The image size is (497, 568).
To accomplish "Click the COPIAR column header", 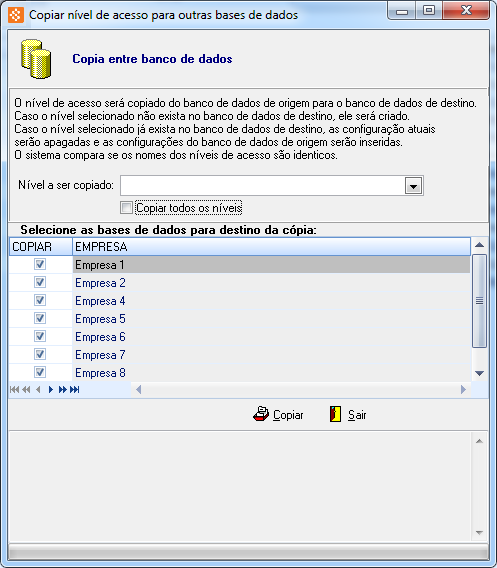I will pyautogui.click(x=41, y=247).
